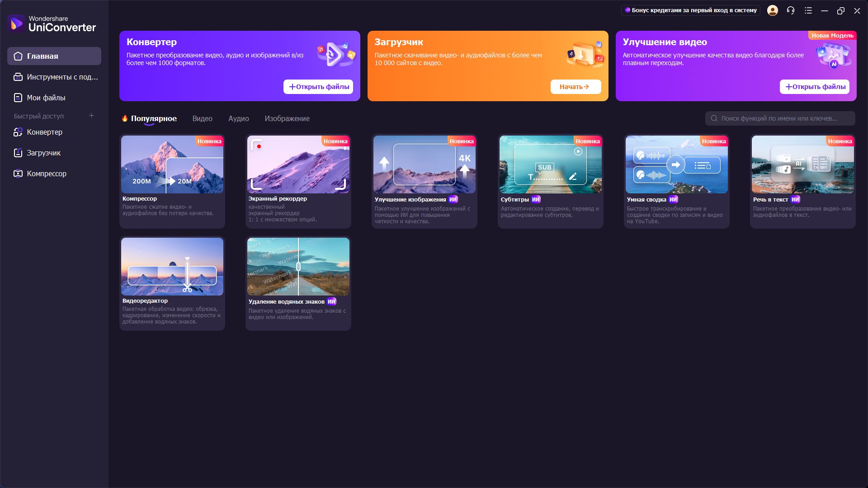Focus the function search field

[780, 118]
